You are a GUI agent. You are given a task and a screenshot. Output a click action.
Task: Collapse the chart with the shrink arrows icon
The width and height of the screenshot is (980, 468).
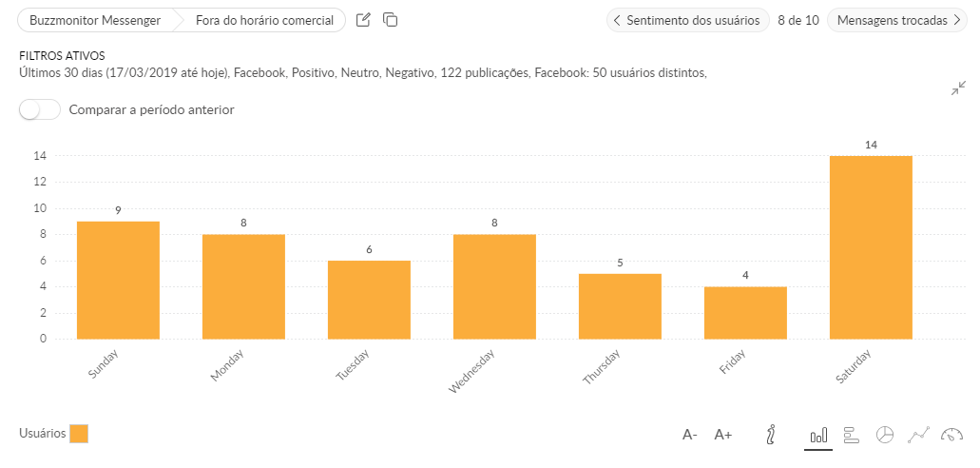tap(957, 89)
